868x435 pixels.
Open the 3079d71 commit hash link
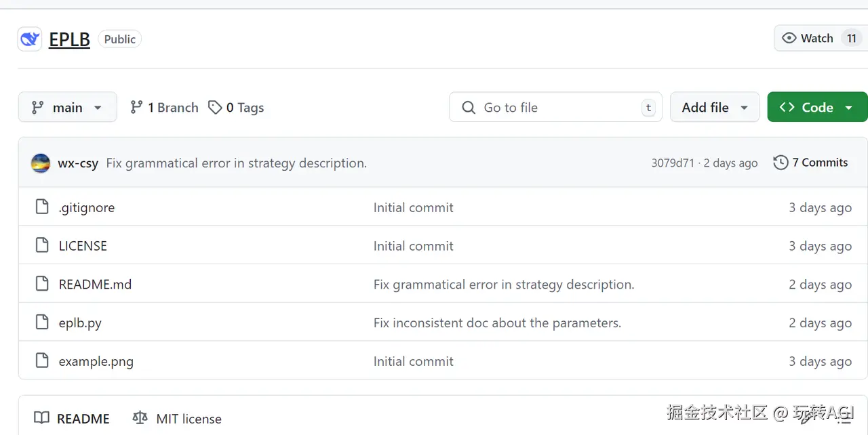tap(672, 163)
